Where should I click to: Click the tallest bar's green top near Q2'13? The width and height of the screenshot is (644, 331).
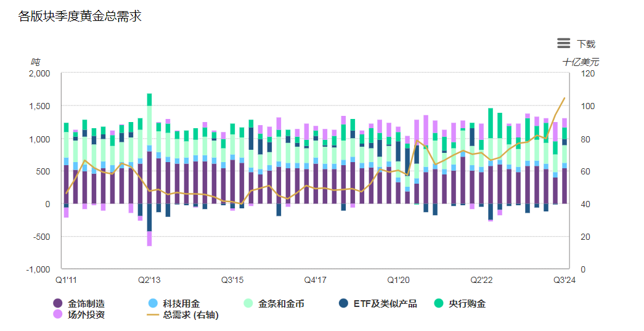(149, 99)
